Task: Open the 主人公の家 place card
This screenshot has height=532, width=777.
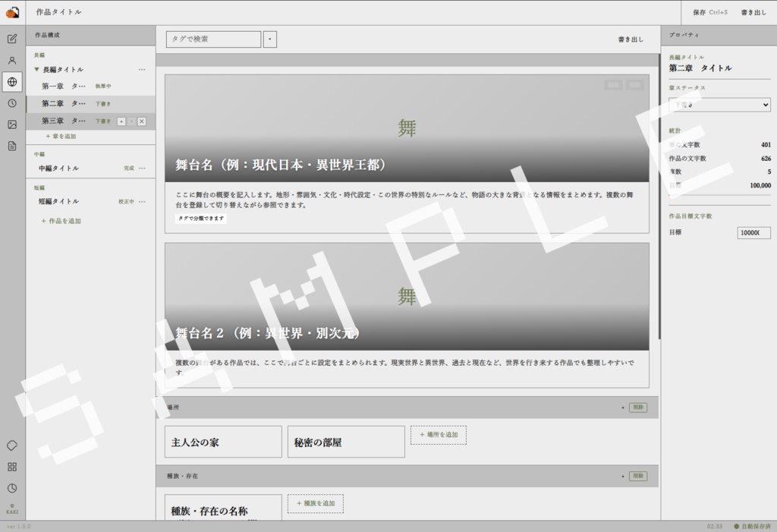Action: tap(224, 442)
